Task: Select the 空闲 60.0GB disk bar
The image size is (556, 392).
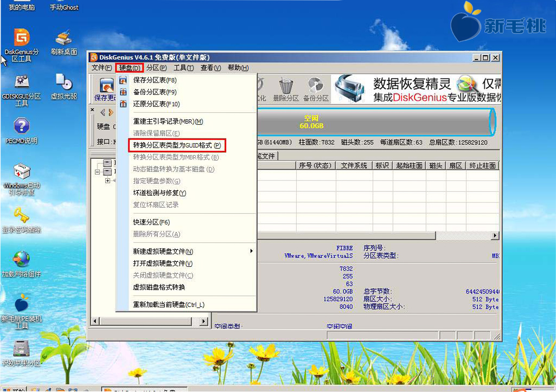Action: 376,122
